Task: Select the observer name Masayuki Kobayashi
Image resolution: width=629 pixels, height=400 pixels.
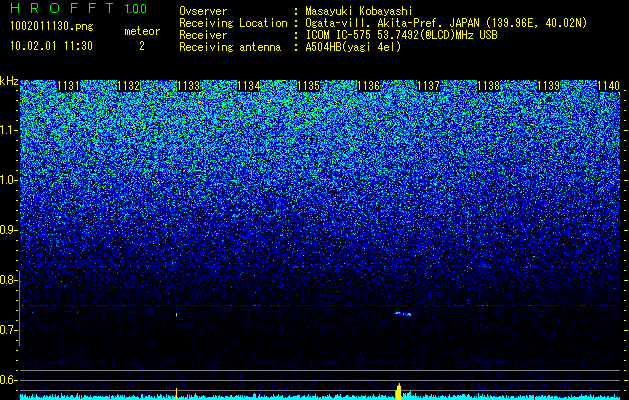Action: coord(359,11)
